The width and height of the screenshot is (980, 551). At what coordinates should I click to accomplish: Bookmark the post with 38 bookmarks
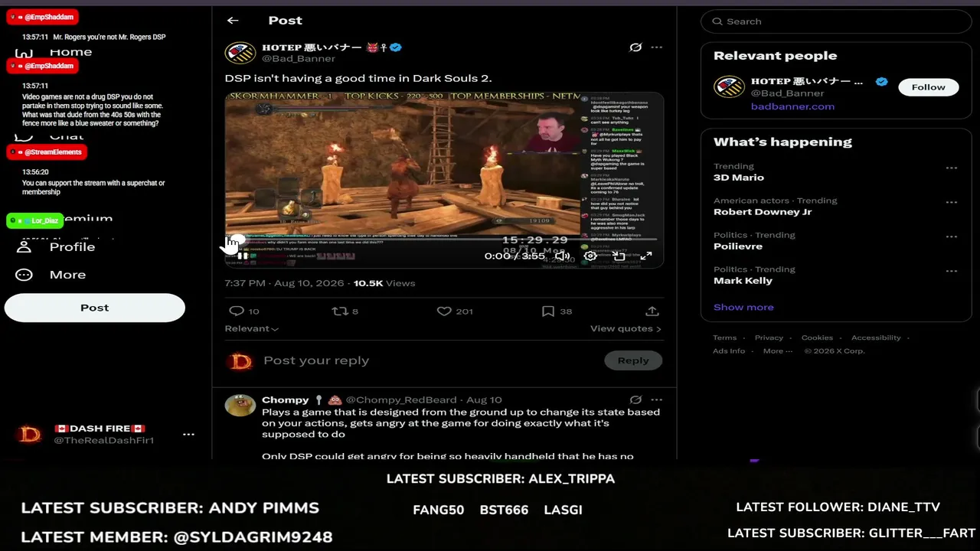coord(557,311)
